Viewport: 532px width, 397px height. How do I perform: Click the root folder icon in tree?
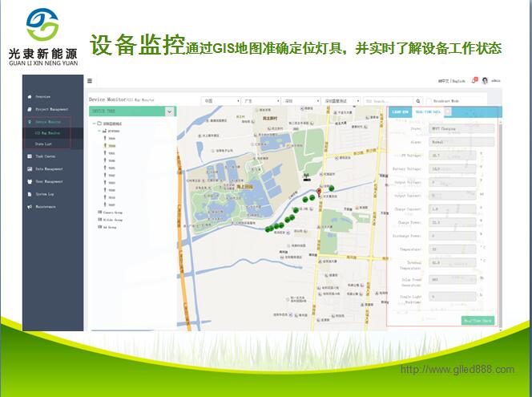tap(99, 124)
